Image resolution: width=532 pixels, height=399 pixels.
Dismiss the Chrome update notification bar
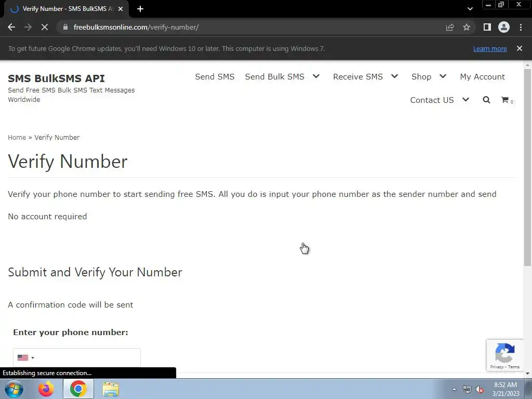520,48
